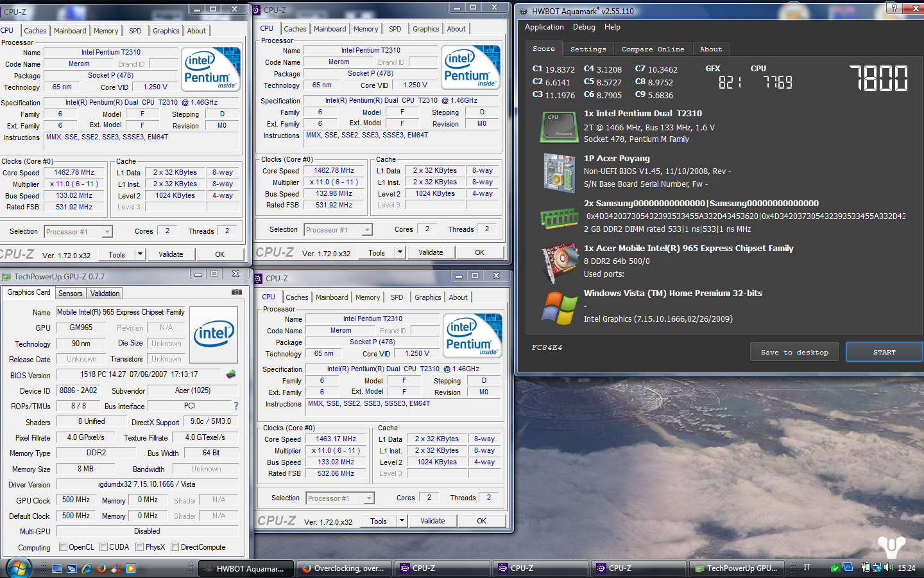Expand Tools arrow in CPU-Z showing 1463.17 MHz
Viewport: 924px width, 578px height.
pos(402,521)
